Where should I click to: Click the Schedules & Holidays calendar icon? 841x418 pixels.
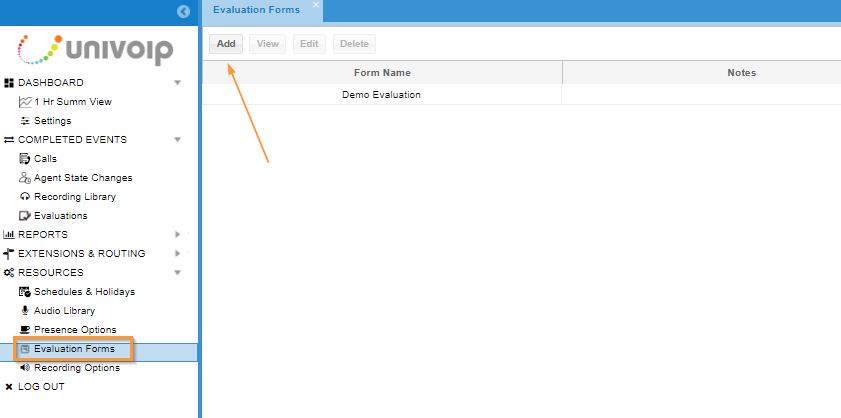click(25, 292)
